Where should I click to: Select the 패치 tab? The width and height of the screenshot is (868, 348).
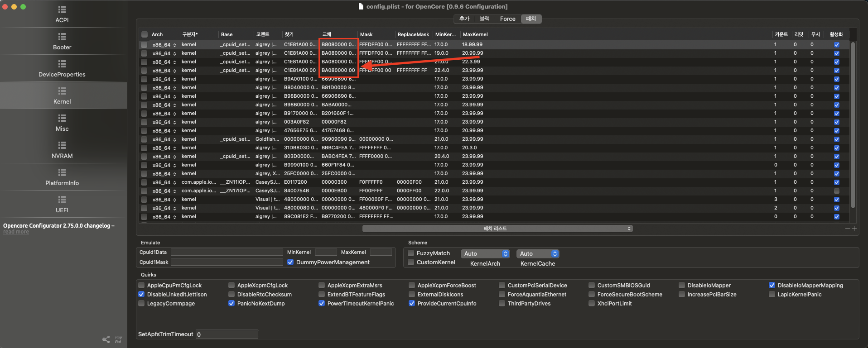pyautogui.click(x=531, y=19)
